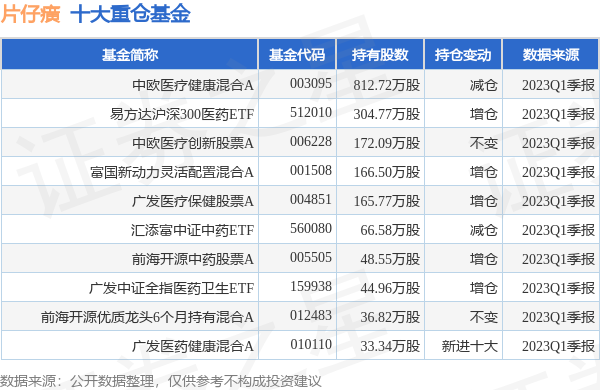Click fund code 512010
The image size is (600, 390).
pos(311,112)
